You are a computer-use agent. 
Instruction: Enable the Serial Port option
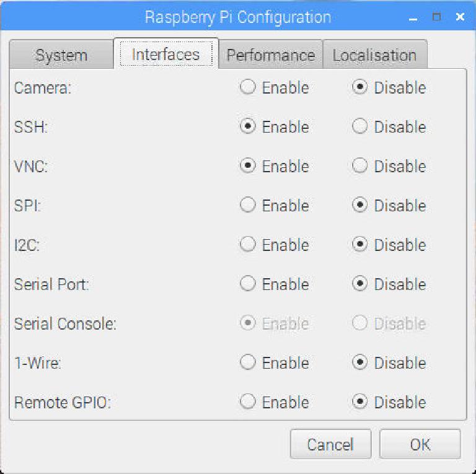pos(248,284)
